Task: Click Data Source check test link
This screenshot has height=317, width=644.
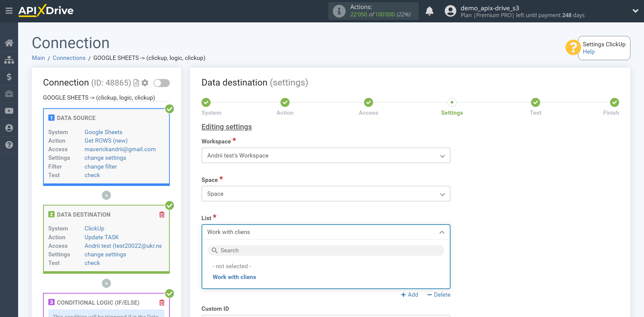Action: (92, 175)
